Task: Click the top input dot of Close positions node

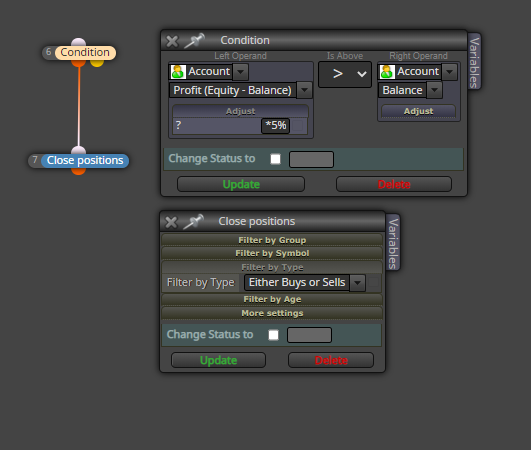Action: pos(79,150)
